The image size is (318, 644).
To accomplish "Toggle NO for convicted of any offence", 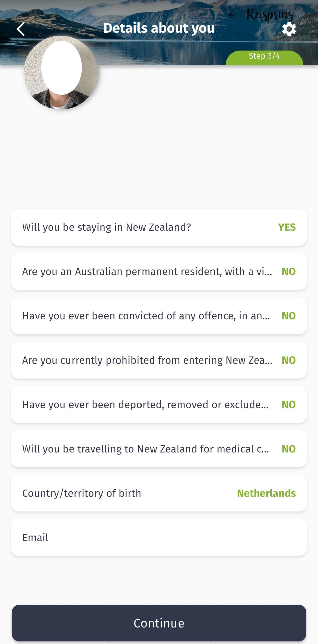I will pyautogui.click(x=289, y=316).
